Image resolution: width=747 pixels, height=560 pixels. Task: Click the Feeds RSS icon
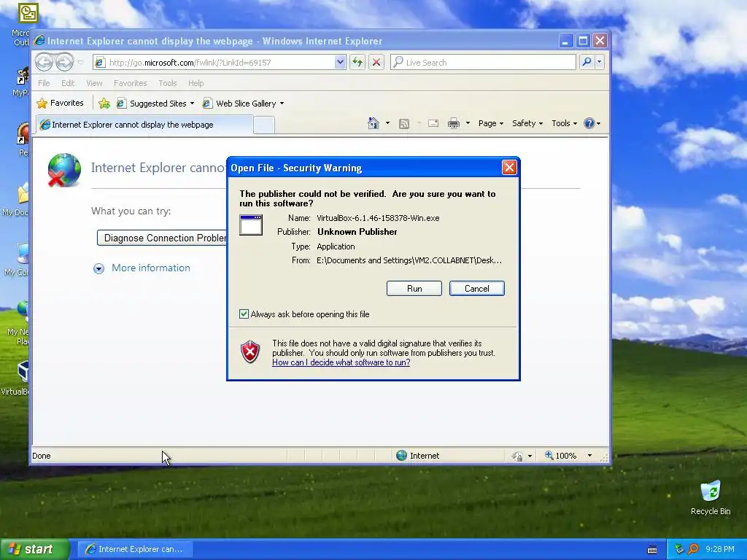(x=404, y=124)
